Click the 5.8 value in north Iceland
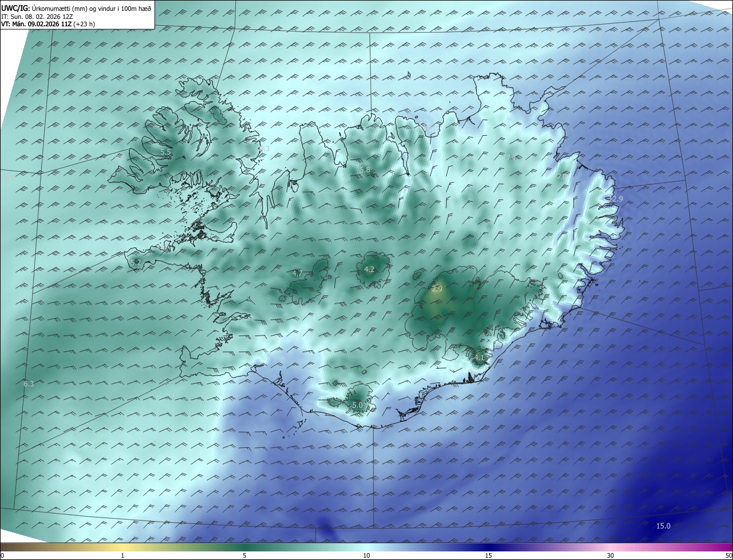733x560 pixels. [x=365, y=170]
